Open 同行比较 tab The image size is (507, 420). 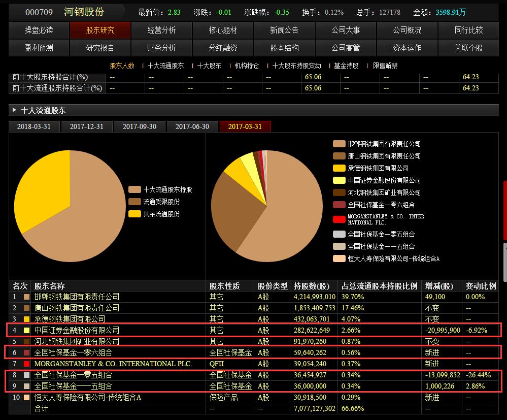click(x=468, y=30)
